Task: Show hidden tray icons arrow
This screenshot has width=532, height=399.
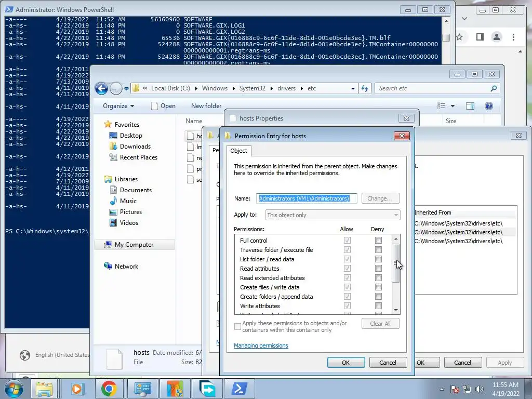Action: pyautogui.click(x=442, y=389)
